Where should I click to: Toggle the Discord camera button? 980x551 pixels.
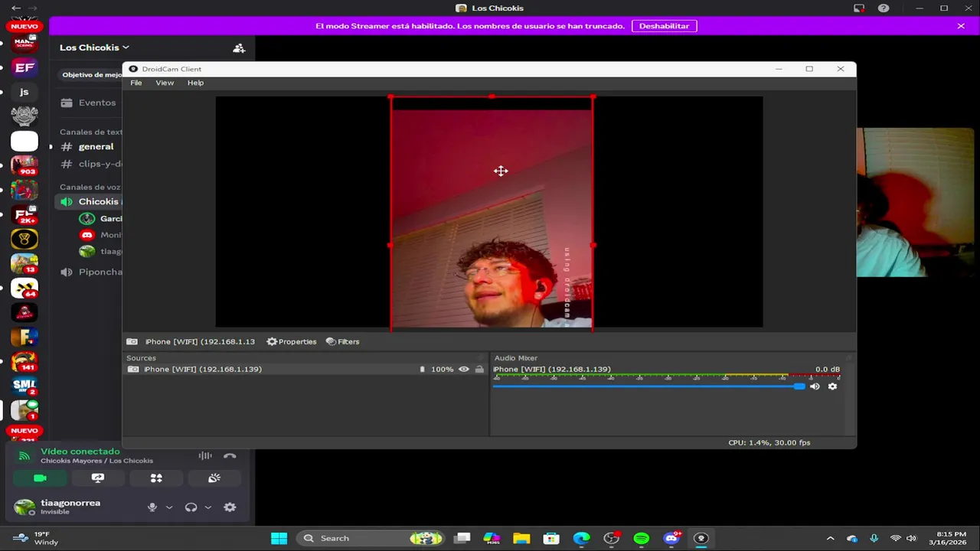coord(41,478)
